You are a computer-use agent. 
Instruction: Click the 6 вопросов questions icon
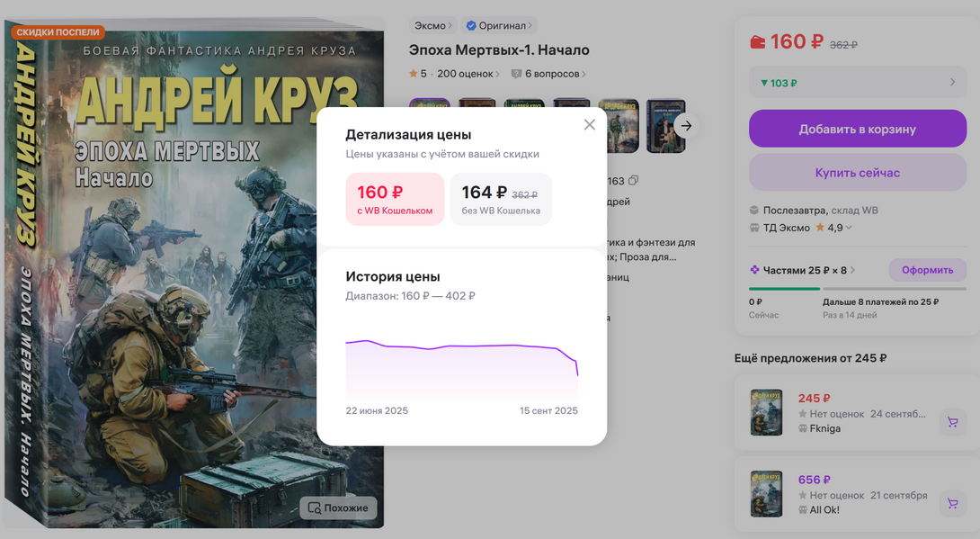click(x=516, y=74)
